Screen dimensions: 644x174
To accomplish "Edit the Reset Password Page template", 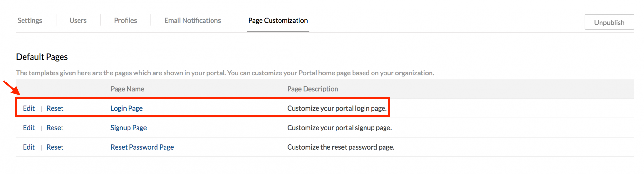I will point(29,147).
